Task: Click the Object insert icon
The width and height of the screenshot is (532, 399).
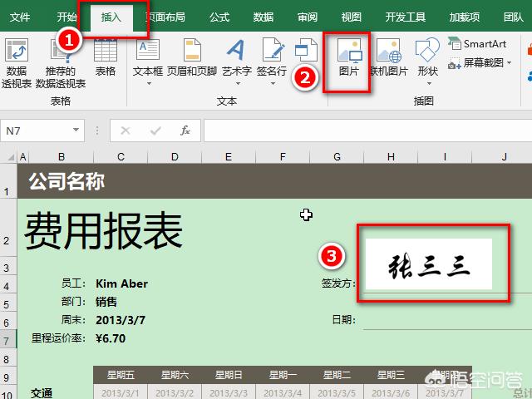Action: (306, 50)
